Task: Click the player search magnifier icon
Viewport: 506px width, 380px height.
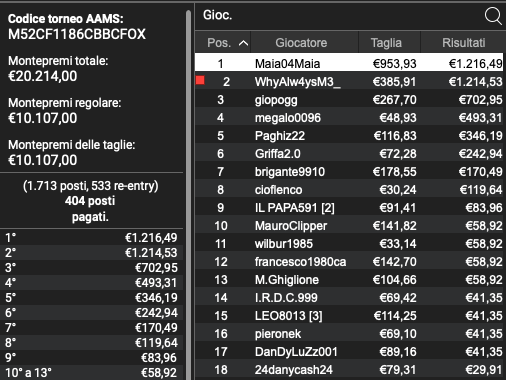Action: coord(493,16)
